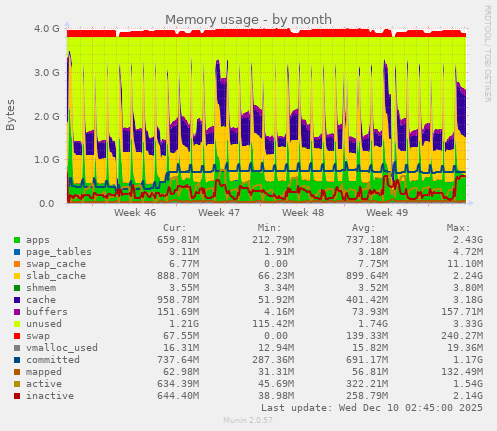497x431 pixels.
Task: Click the cache dark blue legend swatch
Action: pyautogui.click(x=17, y=300)
